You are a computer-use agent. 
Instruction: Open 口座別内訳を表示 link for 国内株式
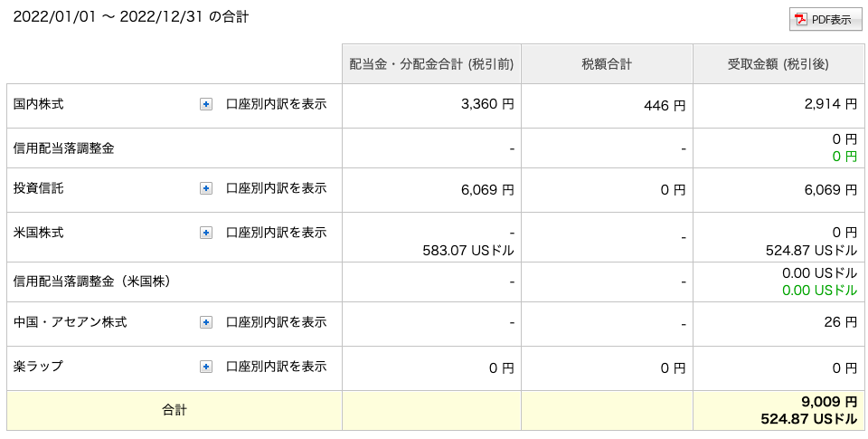pyautogui.click(x=277, y=104)
